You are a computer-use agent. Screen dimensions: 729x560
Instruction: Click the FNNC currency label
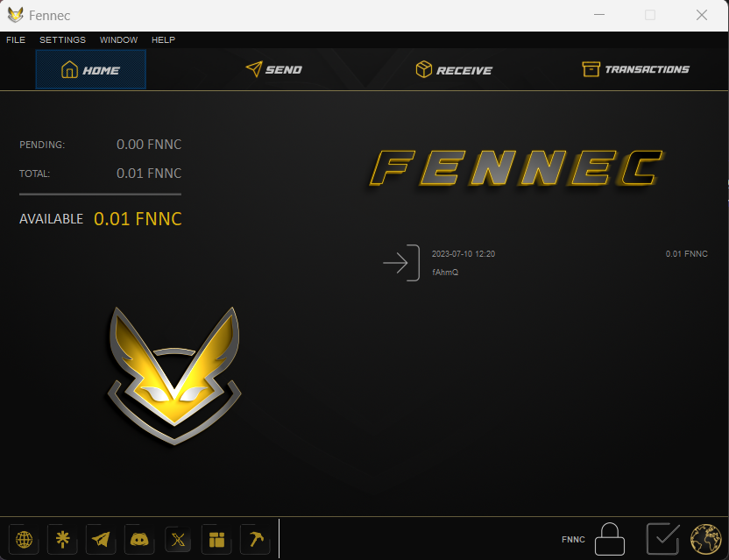coord(572,539)
